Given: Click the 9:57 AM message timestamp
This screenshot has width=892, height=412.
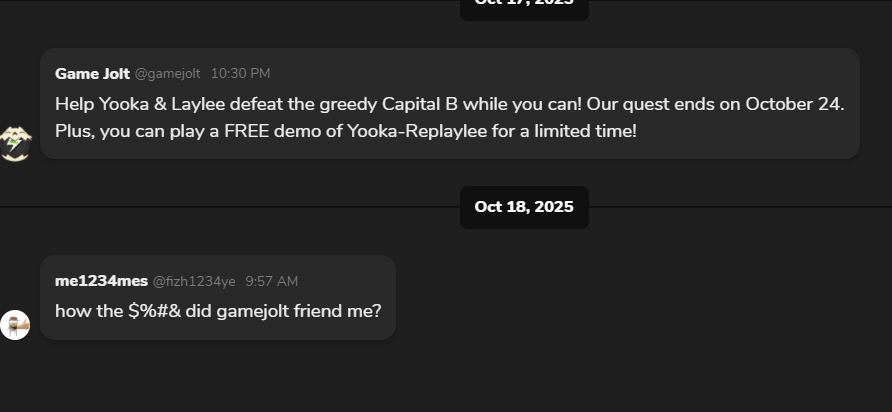Looking at the screenshot, I should (271, 282).
